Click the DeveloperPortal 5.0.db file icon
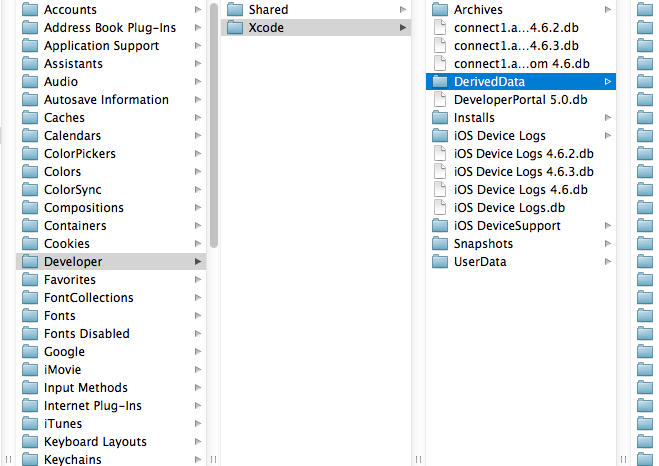The width and height of the screenshot is (659, 466). (x=440, y=100)
